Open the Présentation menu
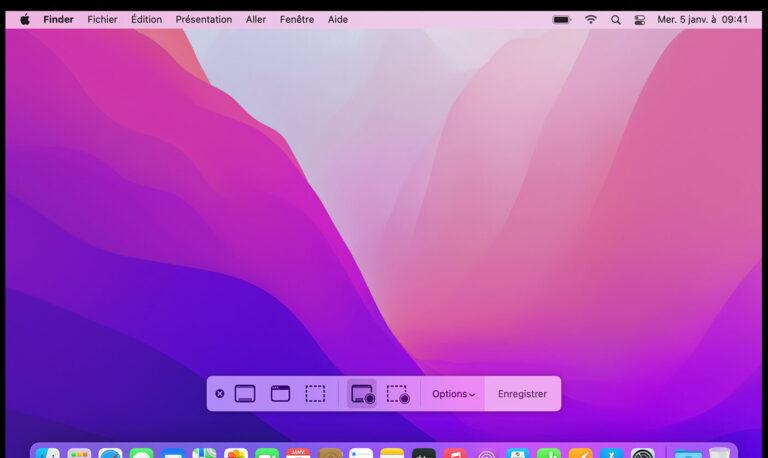 pos(204,20)
